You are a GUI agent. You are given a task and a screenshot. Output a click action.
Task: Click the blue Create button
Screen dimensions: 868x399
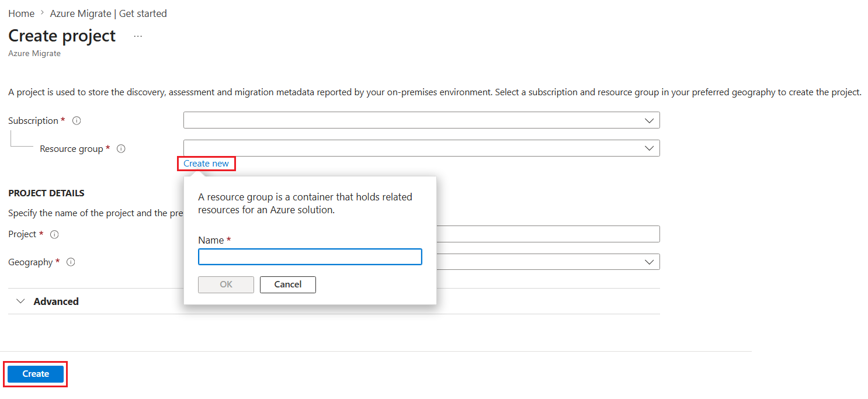(36, 374)
